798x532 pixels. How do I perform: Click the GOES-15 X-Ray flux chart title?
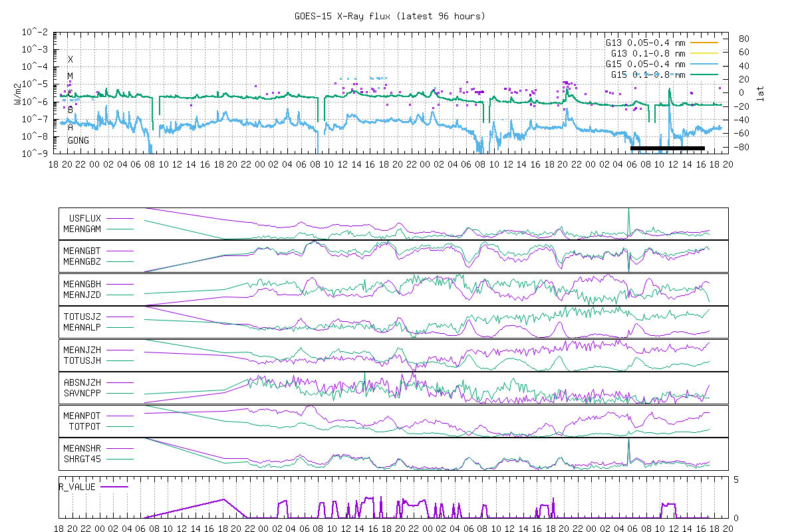tap(390, 15)
